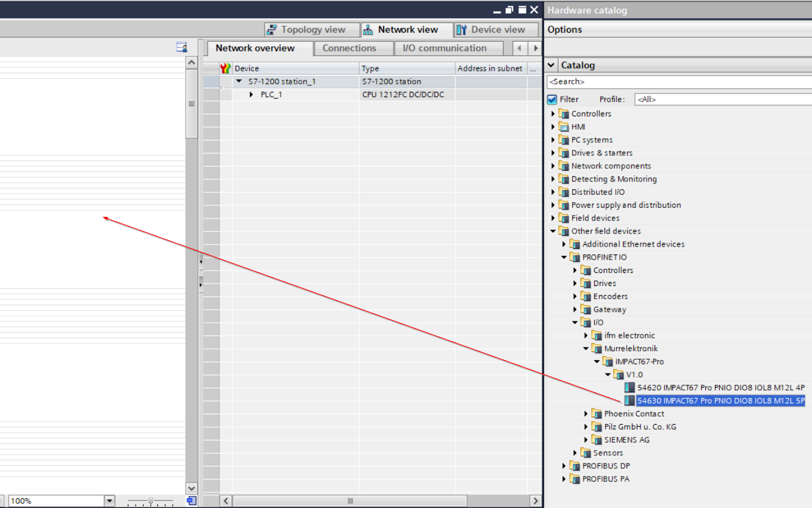812x508 pixels.
Task: Click PROFIBUS PA folder icon
Action: 574,479
